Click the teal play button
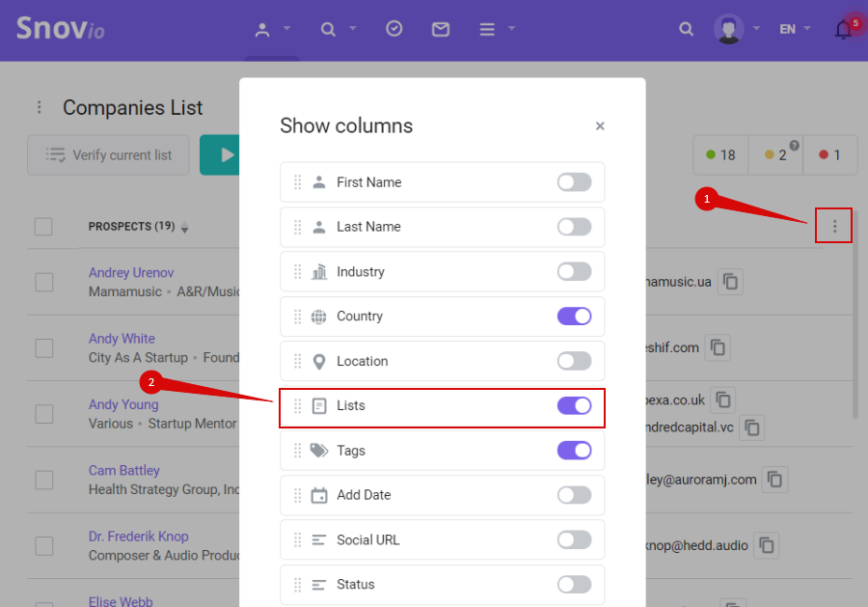 (x=220, y=155)
